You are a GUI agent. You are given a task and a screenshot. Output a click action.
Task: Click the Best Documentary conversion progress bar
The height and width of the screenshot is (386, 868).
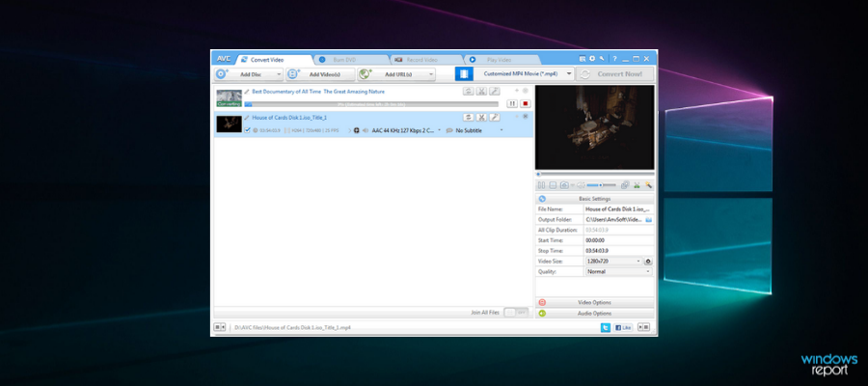tap(371, 104)
